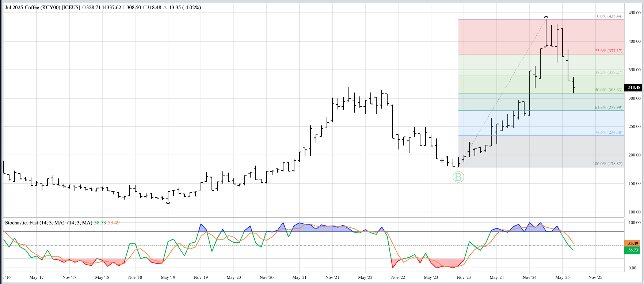Click the 38.2% (339.27) retracement label
The height and width of the screenshot is (284, 644).
coord(608,72)
